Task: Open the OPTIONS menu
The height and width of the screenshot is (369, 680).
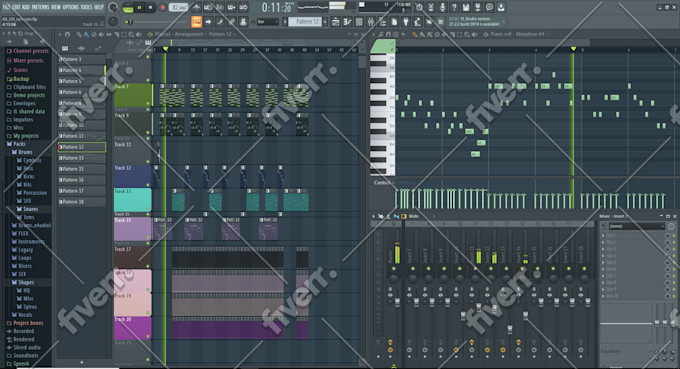Action: tap(71, 7)
